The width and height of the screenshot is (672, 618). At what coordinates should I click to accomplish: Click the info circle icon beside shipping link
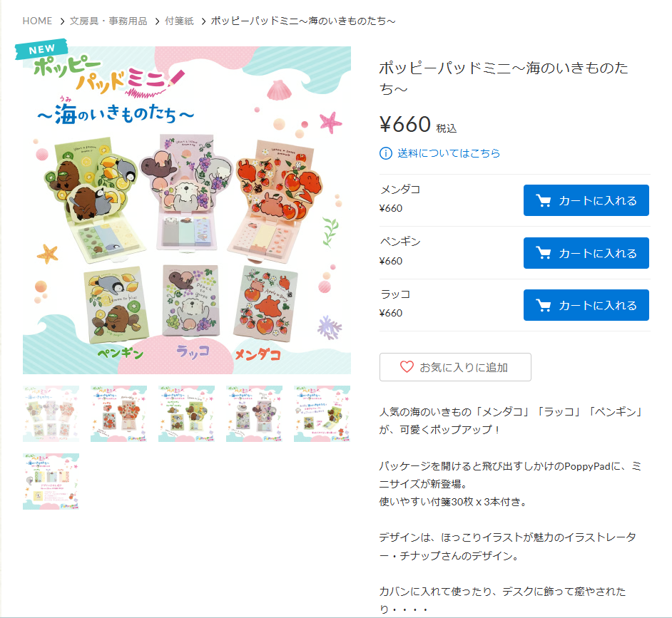tap(386, 153)
